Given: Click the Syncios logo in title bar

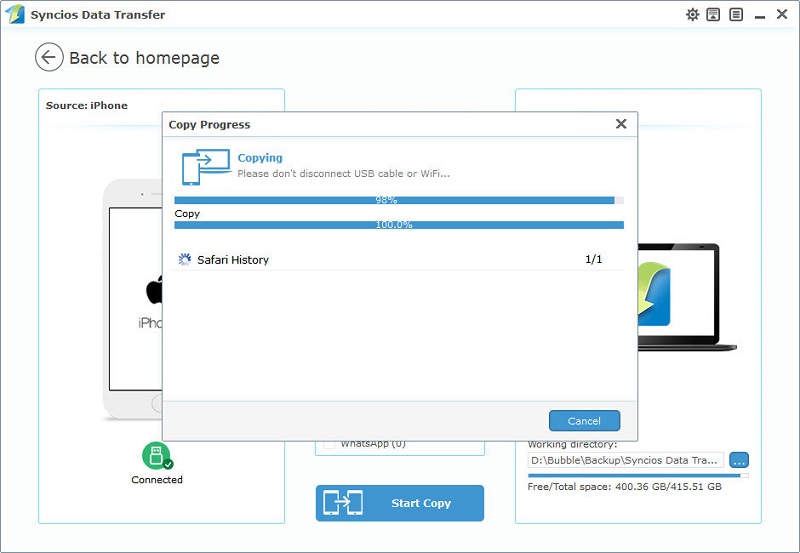Looking at the screenshot, I should pos(15,14).
